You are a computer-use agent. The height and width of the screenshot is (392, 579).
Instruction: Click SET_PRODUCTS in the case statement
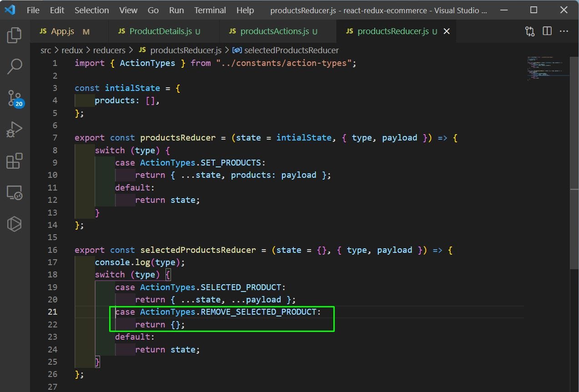(231, 163)
